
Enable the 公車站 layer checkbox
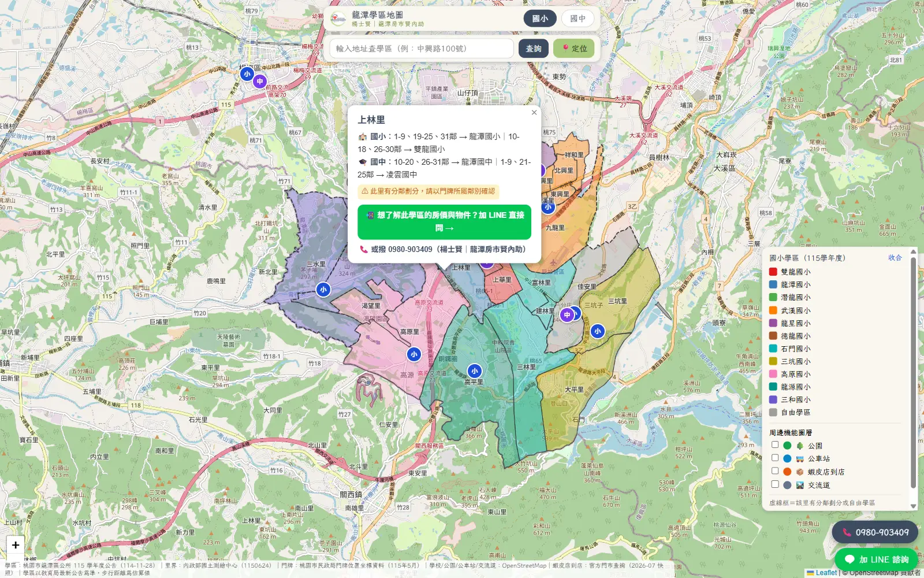(775, 457)
